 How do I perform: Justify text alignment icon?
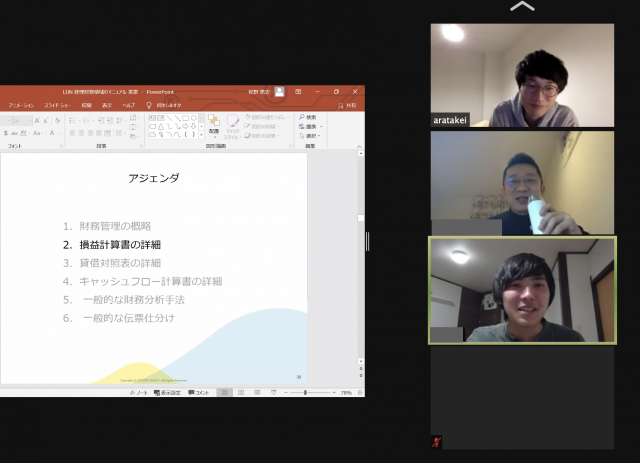[x=99, y=133]
